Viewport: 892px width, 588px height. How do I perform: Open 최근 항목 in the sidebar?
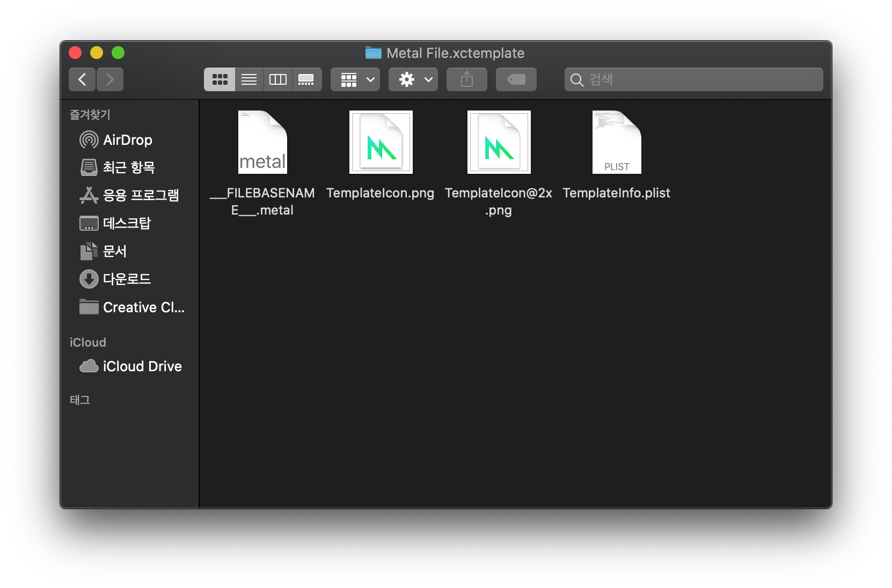coord(130,167)
